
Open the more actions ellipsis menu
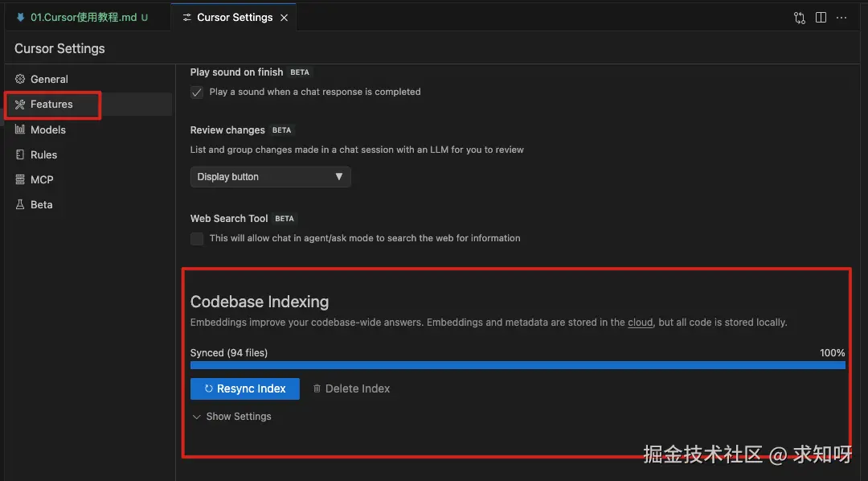click(841, 18)
